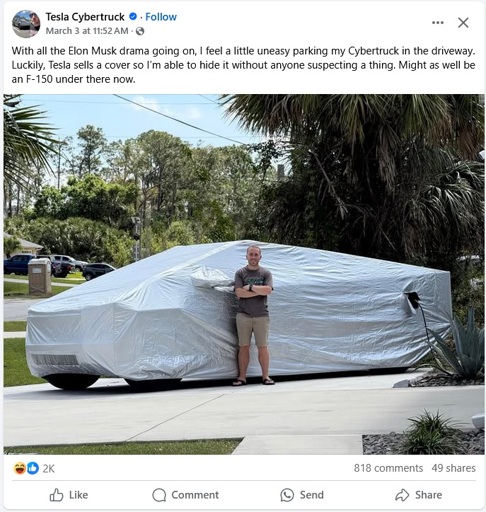The height and width of the screenshot is (512, 486).
Task: Open the covered Cybertruck photo
Action: click(x=244, y=274)
